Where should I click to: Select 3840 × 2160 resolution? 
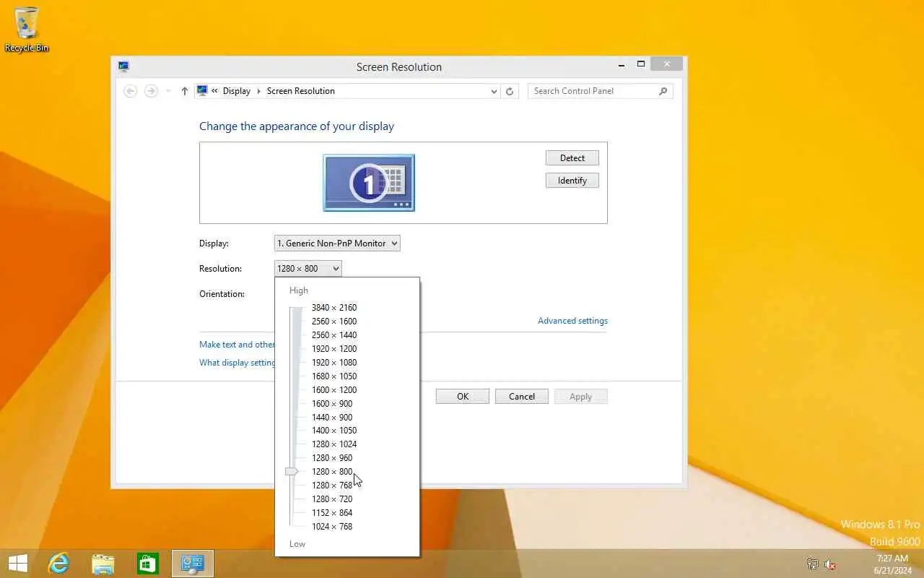(x=334, y=308)
